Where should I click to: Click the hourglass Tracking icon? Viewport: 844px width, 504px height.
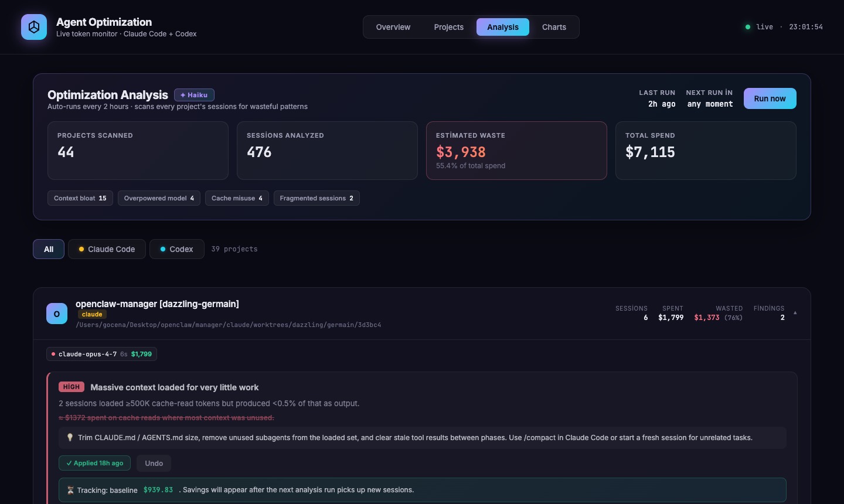coord(70,490)
